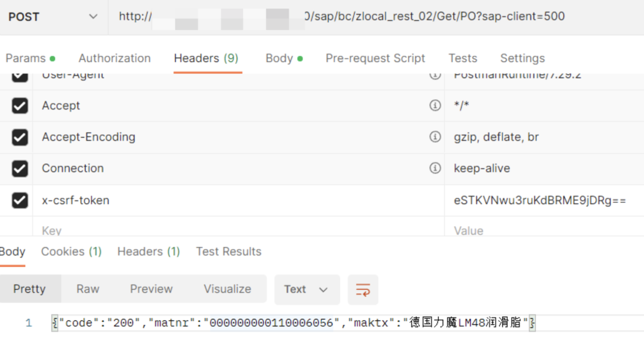This screenshot has width=644, height=343.
Task: Toggle word wrap icon in response toolbar
Action: tap(363, 290)
